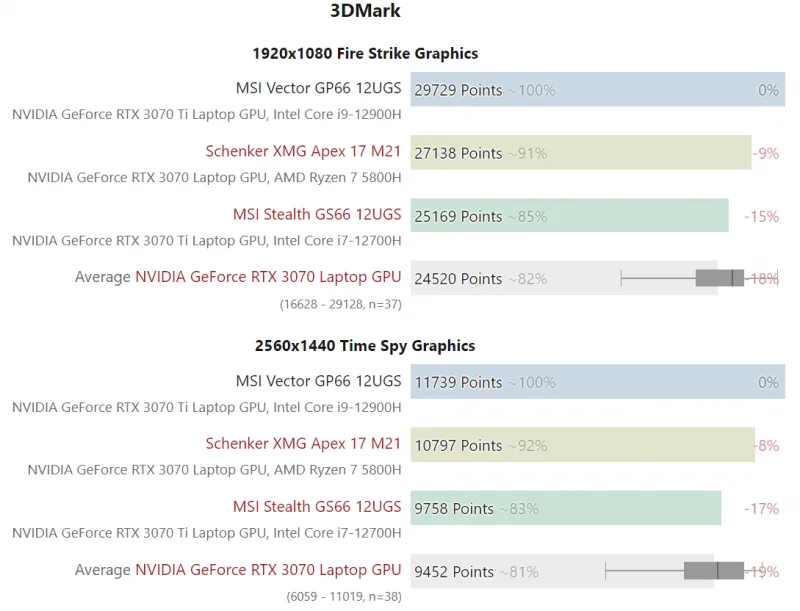The image size is (800, 611).
Task: Select the 27138 Points bar
Action: coord(580,153)
